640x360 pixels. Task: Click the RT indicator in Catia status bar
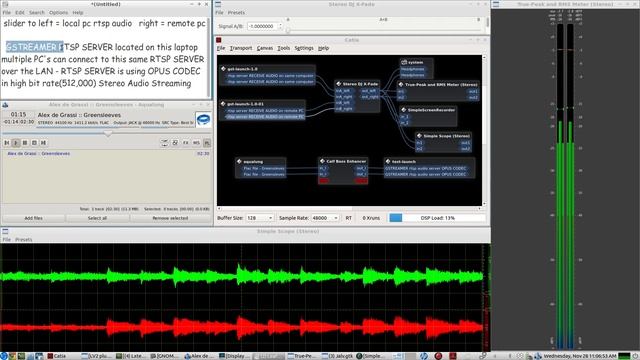(x=349, y=218)
